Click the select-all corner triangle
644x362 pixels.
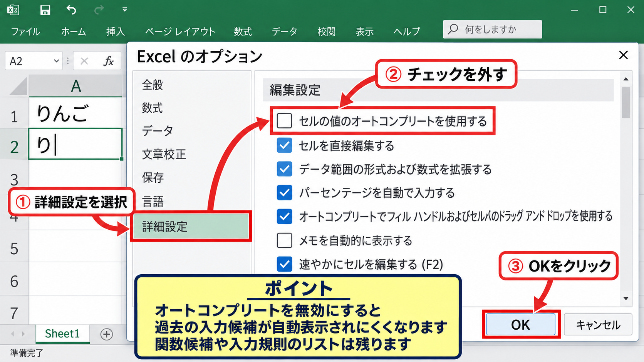tap(19, 87)
